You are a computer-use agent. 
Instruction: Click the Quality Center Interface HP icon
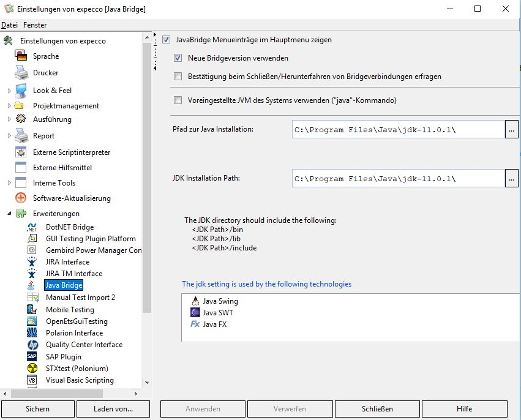[32, 345]
